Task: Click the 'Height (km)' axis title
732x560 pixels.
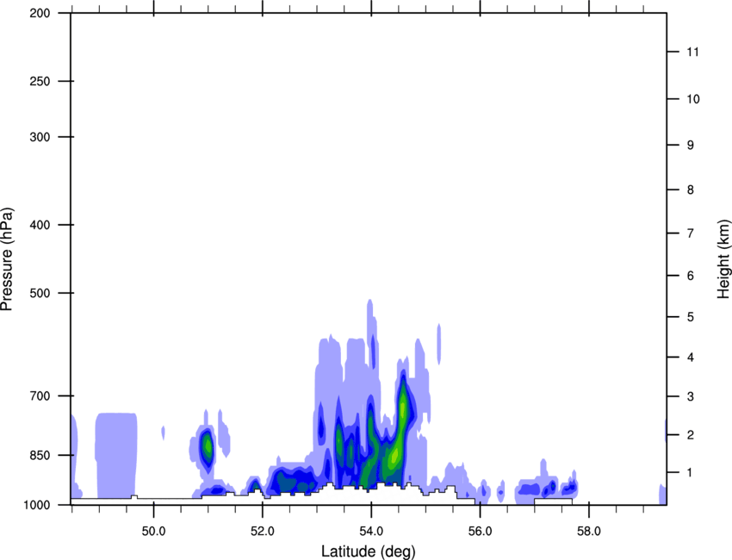Action: 723,259
